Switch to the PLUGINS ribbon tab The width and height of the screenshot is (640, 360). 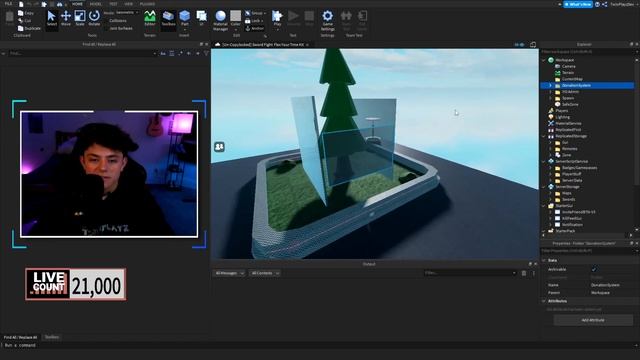(147, 4)
